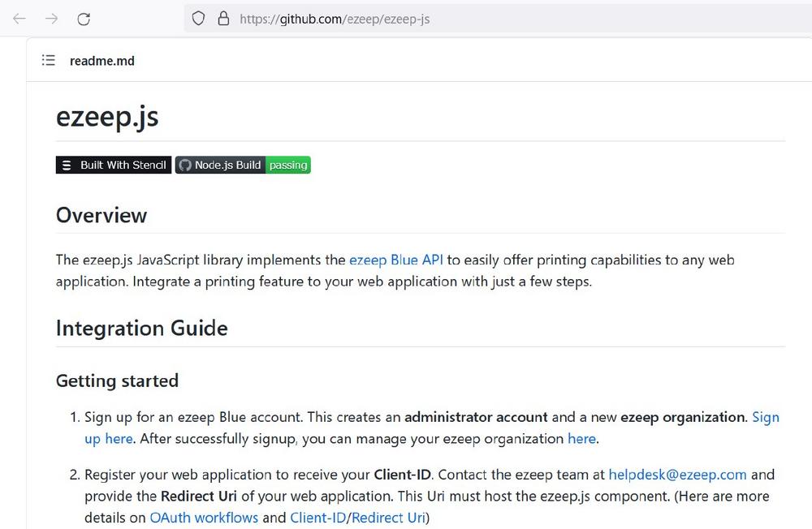The width and height of the screenshot is (812, 529).
Task: Select the Integration Guide heading
Action: [x=141, y=329]
